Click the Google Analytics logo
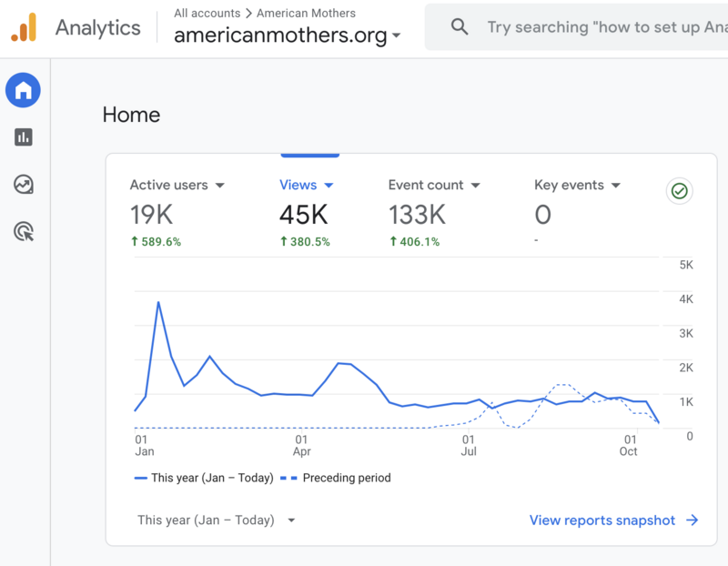Viewport: 728px width, 566px height. click(x=24, y=27)
